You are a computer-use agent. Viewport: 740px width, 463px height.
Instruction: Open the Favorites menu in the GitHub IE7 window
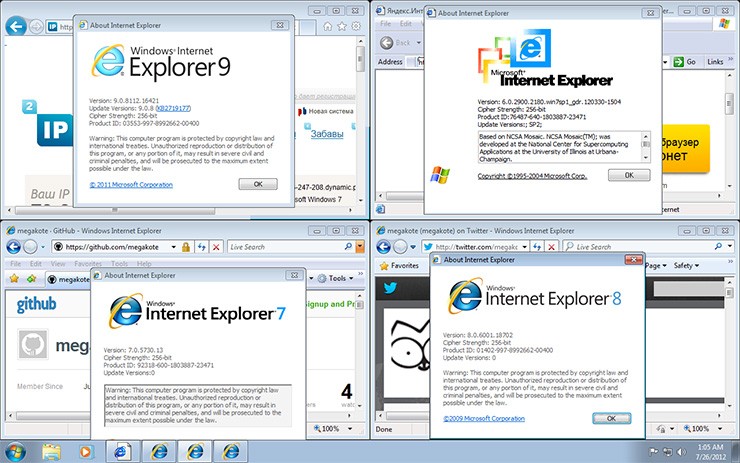tap(88, 263)
